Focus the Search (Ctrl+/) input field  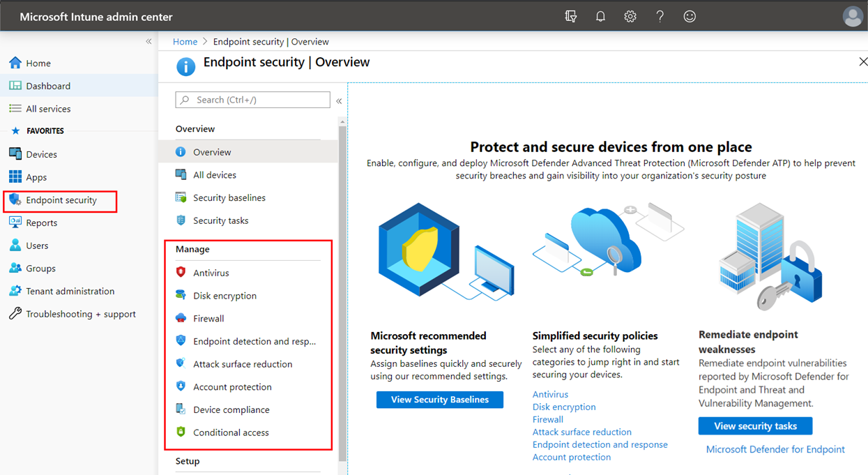[252, 100]
